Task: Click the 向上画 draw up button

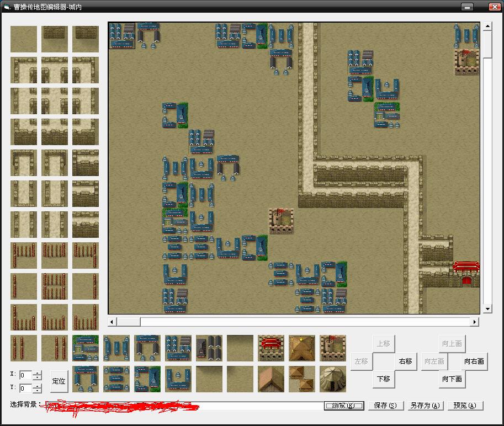Action: [x=452, y=344]
